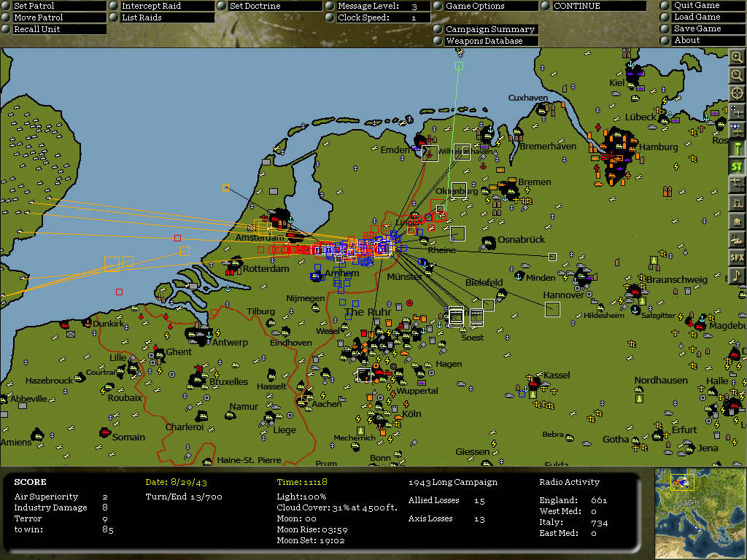Click the red square near Tilburg border
The image size is (747, 560).
point(214,313)
